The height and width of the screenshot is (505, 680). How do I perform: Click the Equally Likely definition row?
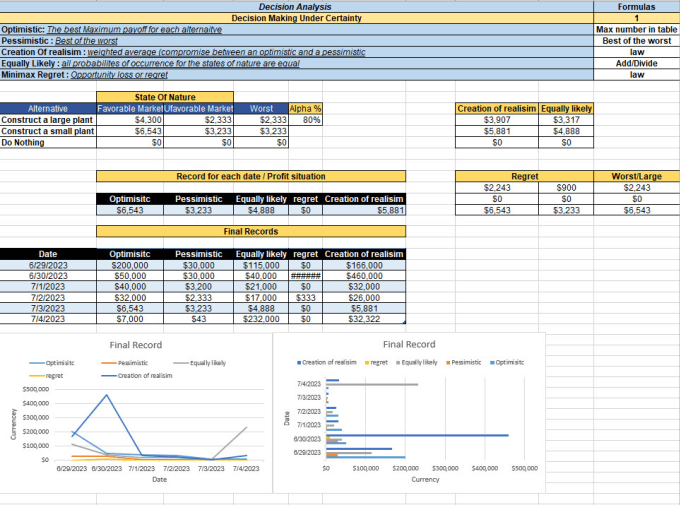(296, 63)
